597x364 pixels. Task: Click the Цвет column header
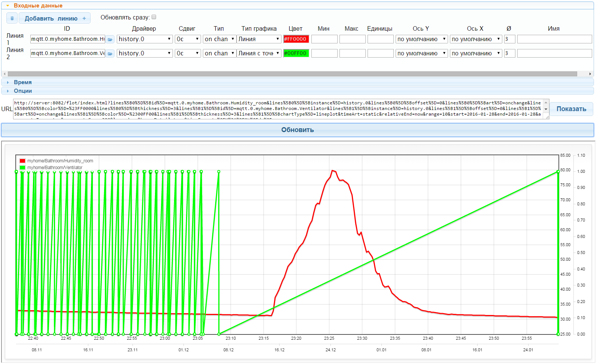(x=295, y=28)
